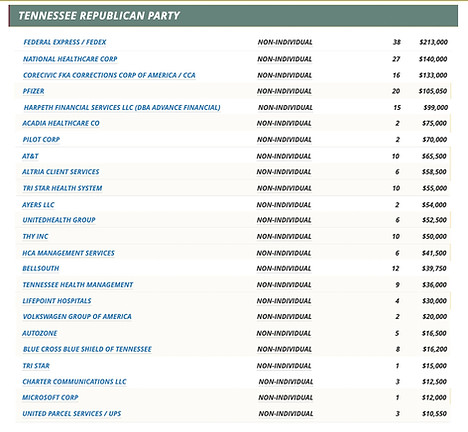The height and width of the screenshot is (432, 468).
Task: Click the count 16 in CoreCivic row
Action: [396, 75]
